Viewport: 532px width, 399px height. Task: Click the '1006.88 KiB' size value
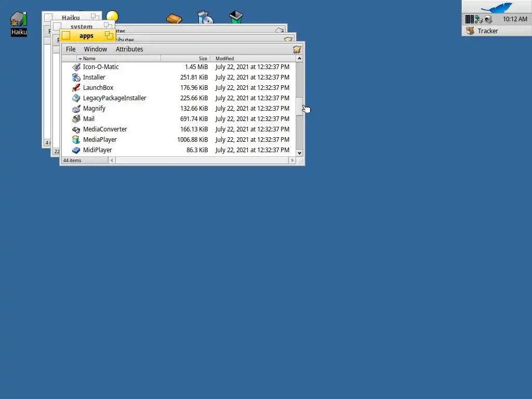pos(192,140)
